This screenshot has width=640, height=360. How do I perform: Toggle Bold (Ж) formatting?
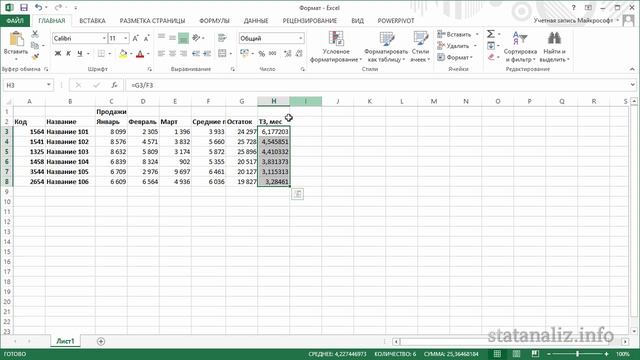pos(58,53)
